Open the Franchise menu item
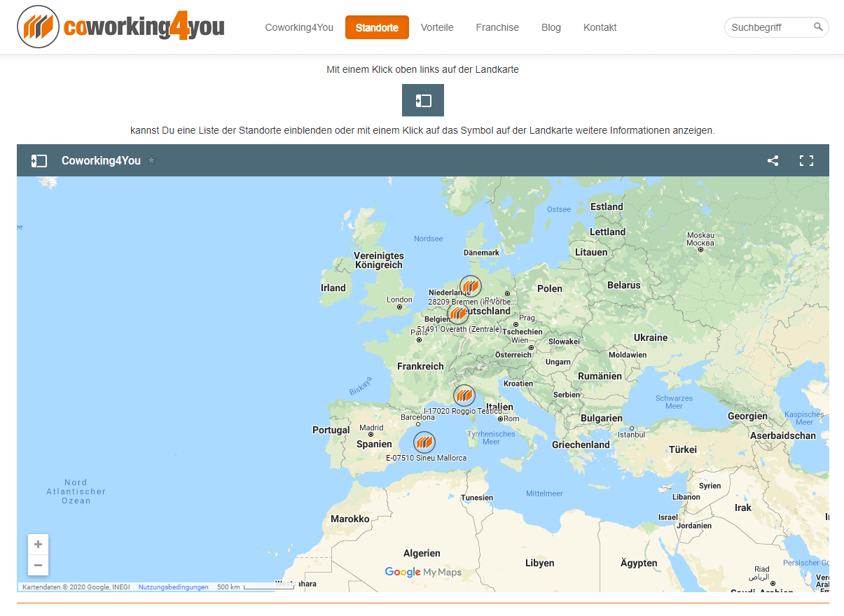844x616 pixels. [497, 27]
